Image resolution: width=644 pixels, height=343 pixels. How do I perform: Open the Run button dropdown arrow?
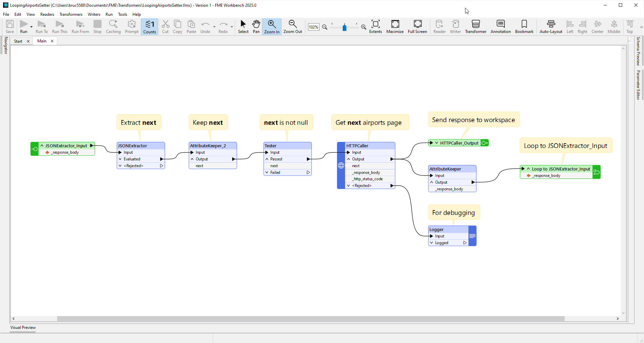click(31, 27)
